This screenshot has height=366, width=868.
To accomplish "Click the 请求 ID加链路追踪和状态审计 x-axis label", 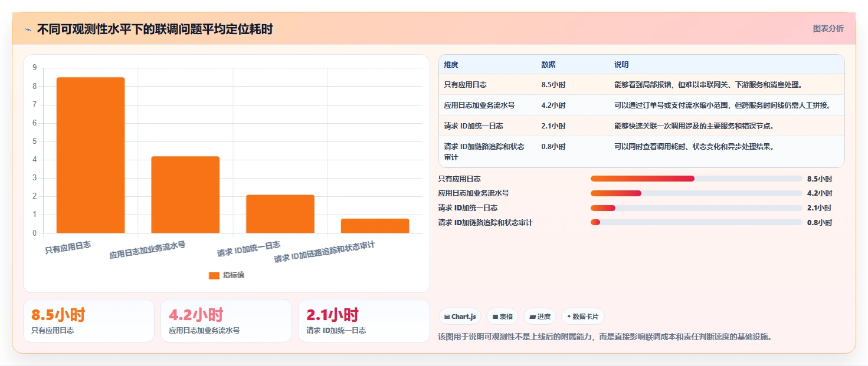I will coord(325,252).
